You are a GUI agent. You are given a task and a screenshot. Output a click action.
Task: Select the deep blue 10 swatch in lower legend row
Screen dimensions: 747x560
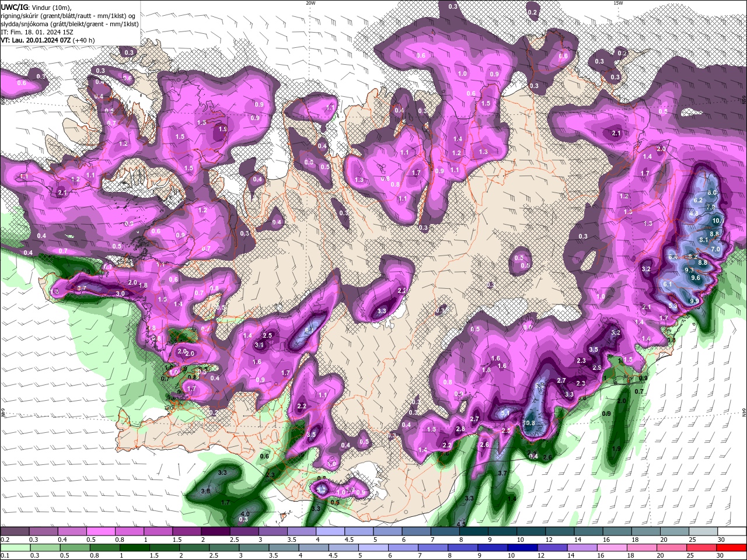pos(522,548)
